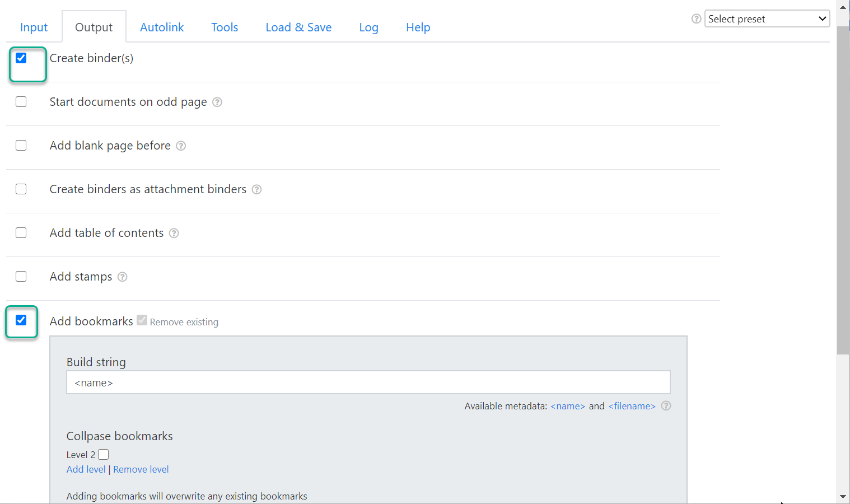The height and width of the screenshot is (504, 850).
Task: Enable Start documents on odd page
Action: tap(21, 101)
